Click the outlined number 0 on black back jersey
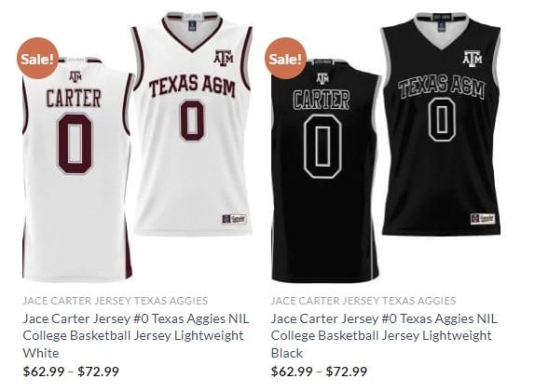 tap(322, 146)
